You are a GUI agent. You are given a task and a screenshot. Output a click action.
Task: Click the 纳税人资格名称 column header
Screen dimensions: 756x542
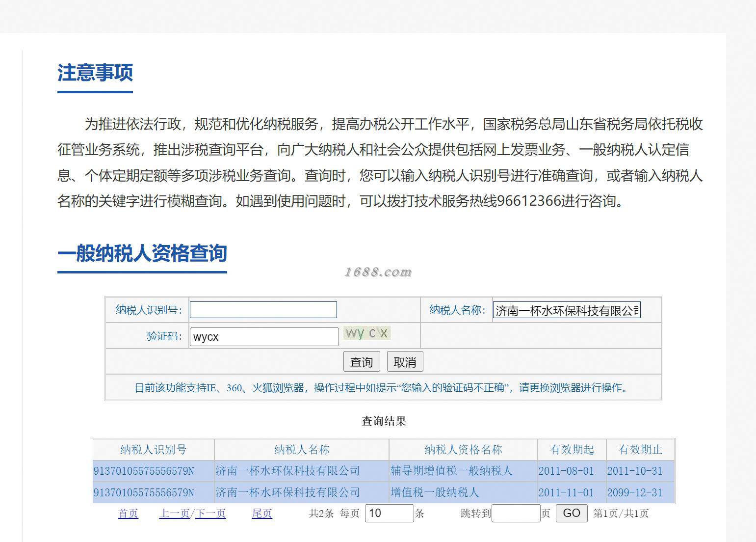[x=463, y=449]
